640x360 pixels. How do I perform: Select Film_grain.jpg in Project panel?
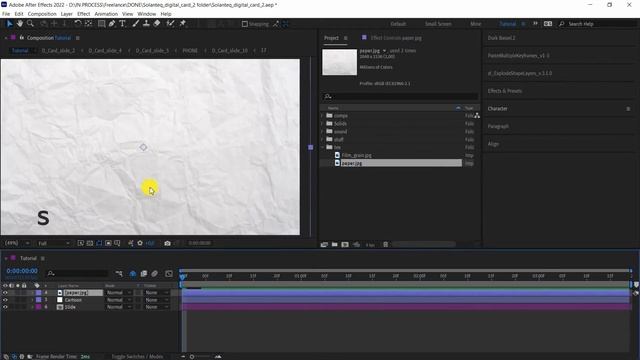point(356,155)
